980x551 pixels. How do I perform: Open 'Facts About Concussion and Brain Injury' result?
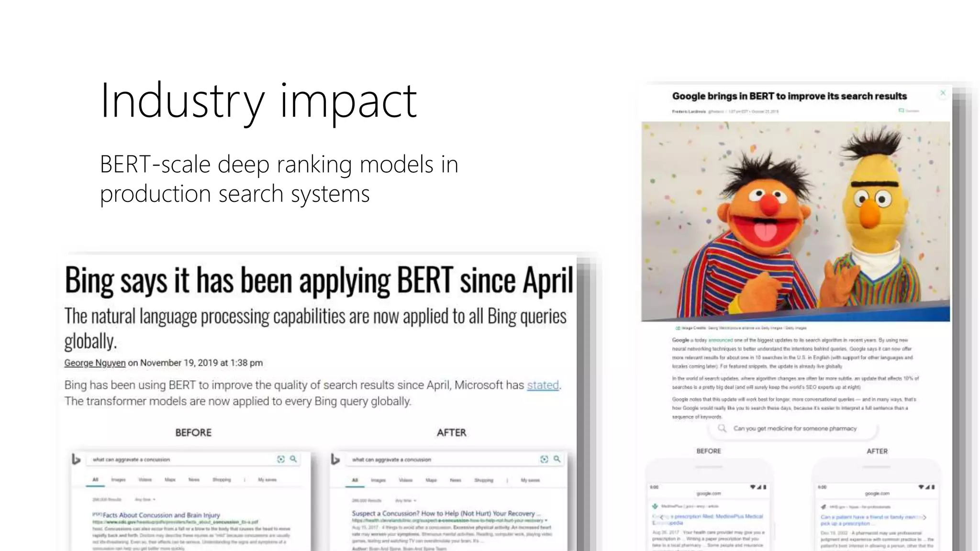pyautogui.click(x=161, y=515)
